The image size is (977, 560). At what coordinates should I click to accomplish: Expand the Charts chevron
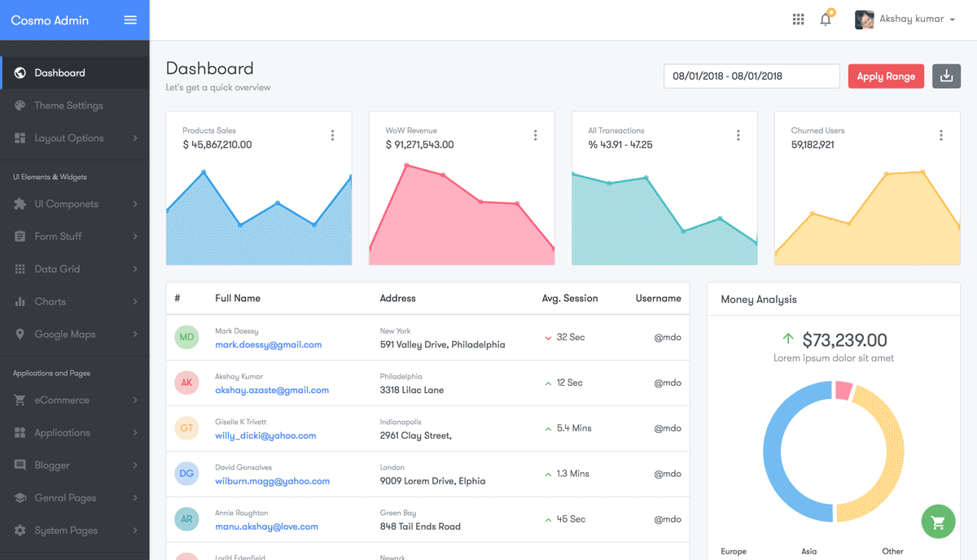coord(135,302)
